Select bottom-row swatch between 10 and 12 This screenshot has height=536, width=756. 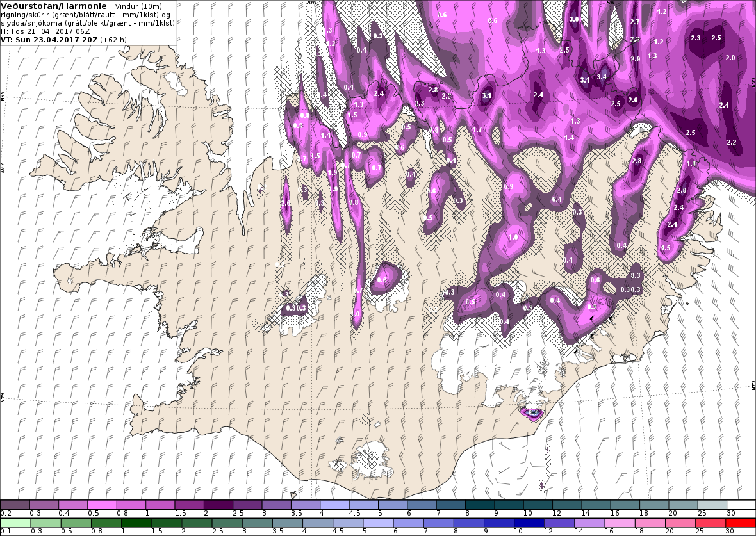tap(529, 523)
